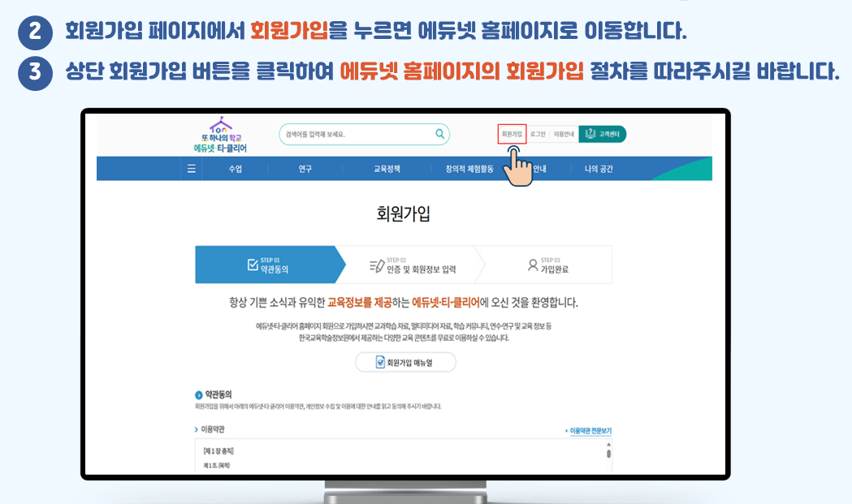This screenshot has width=852, height=504.
Task: Open the 창의적 체험활동 menu
Action: tap(469, 169)
